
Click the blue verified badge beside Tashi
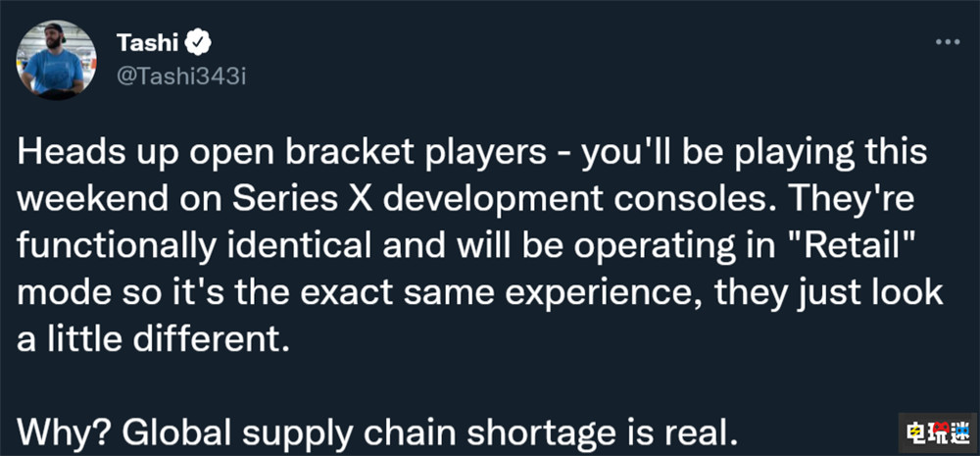[x=195, y=44]
